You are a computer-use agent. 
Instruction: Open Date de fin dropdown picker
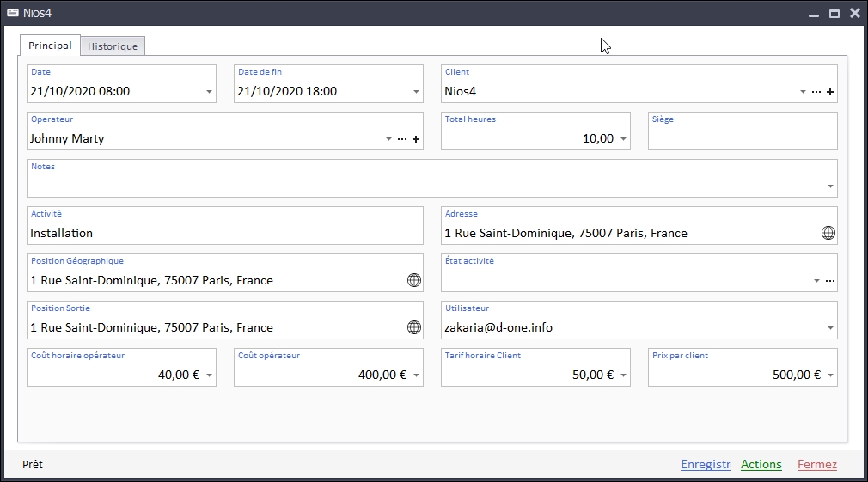pos(416,92)
